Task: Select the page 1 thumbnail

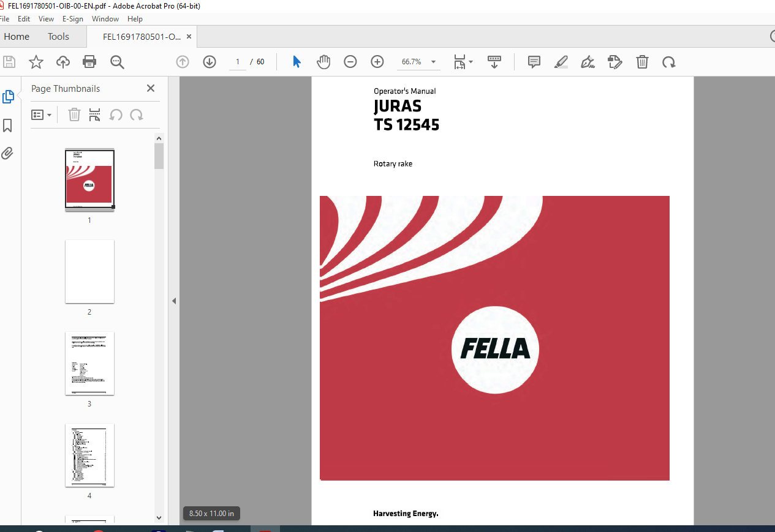Action: point(89,180)
